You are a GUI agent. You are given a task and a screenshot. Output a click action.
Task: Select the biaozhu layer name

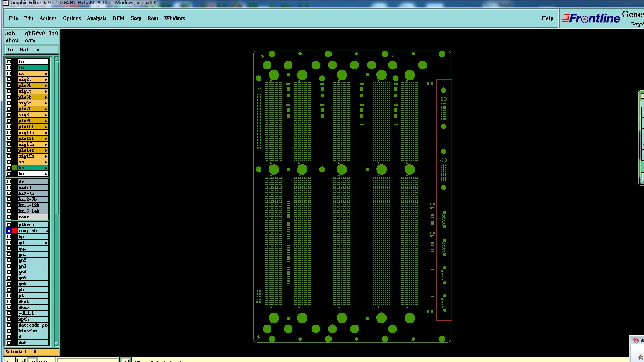pos(33,331)
